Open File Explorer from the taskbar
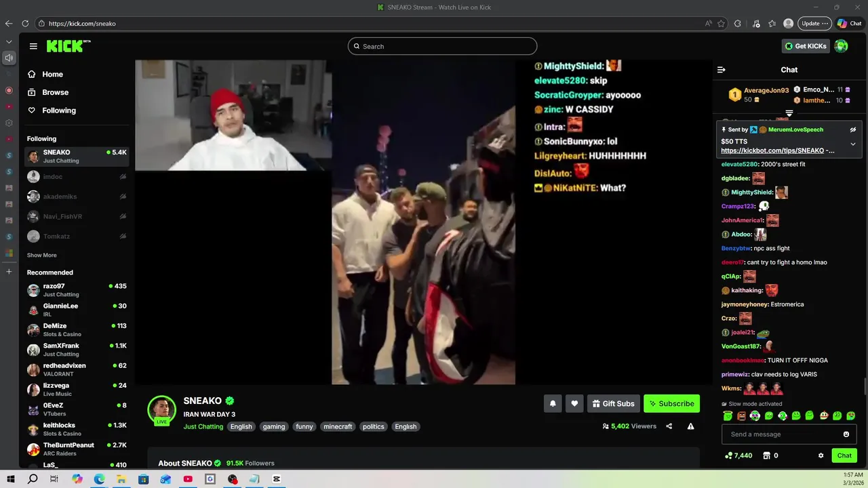 [121, 479]
